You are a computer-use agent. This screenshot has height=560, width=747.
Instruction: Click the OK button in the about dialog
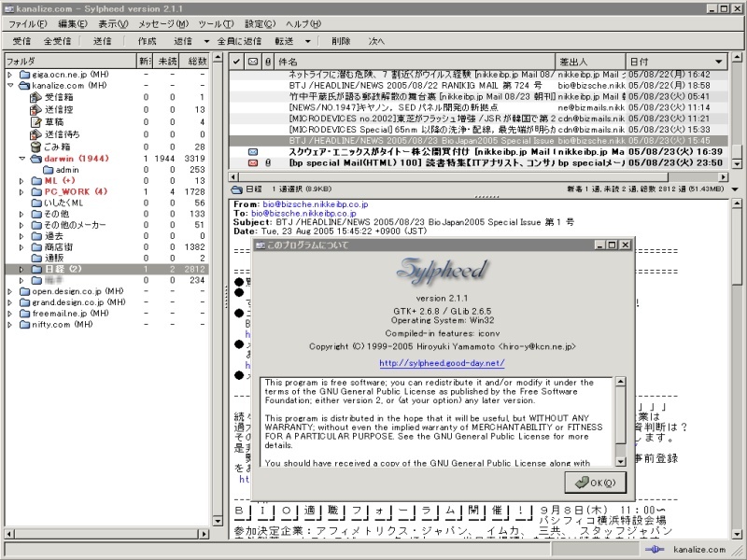(596, 483)
